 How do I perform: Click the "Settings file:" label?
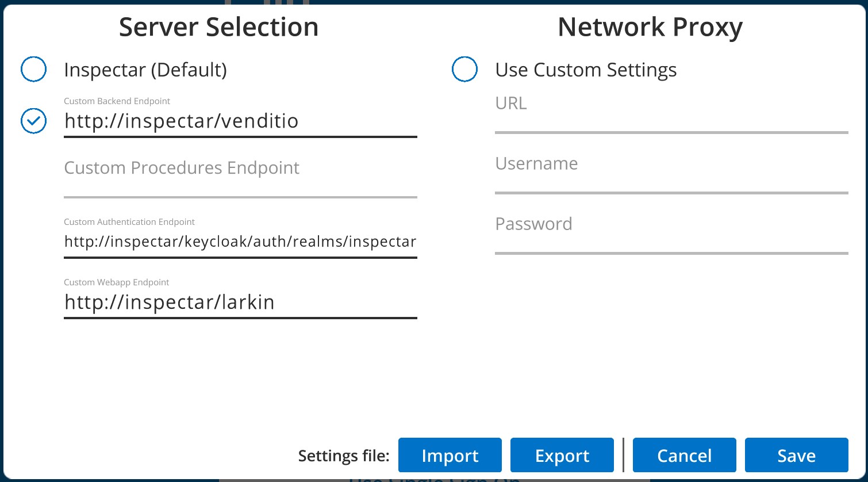tap(344, 456)
